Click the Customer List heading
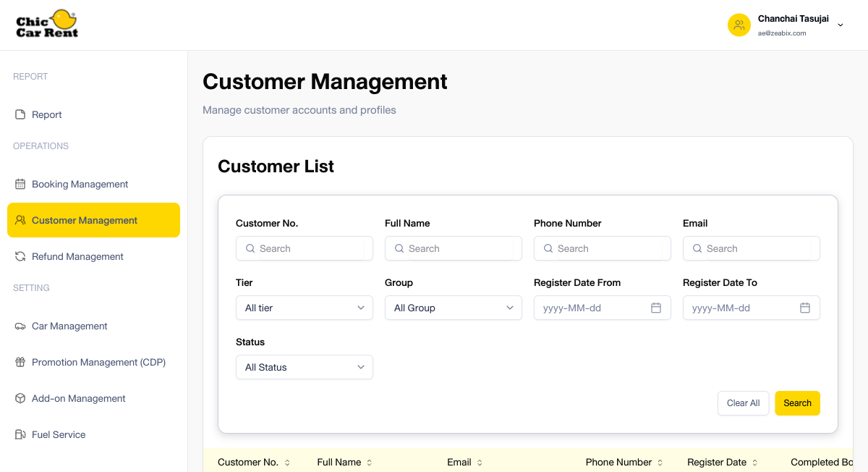This screenshot has height=472, width=868. pos(276,167)
